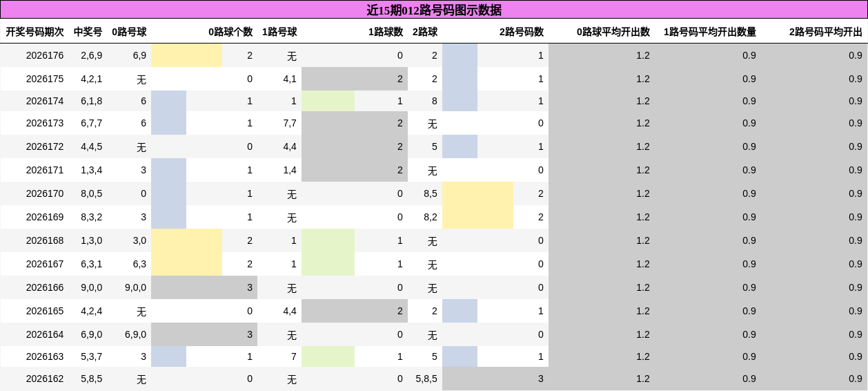Click 1路号球 value 7,7
The height and width of the screenshot is (391, 868).
(x=290, y=123)
